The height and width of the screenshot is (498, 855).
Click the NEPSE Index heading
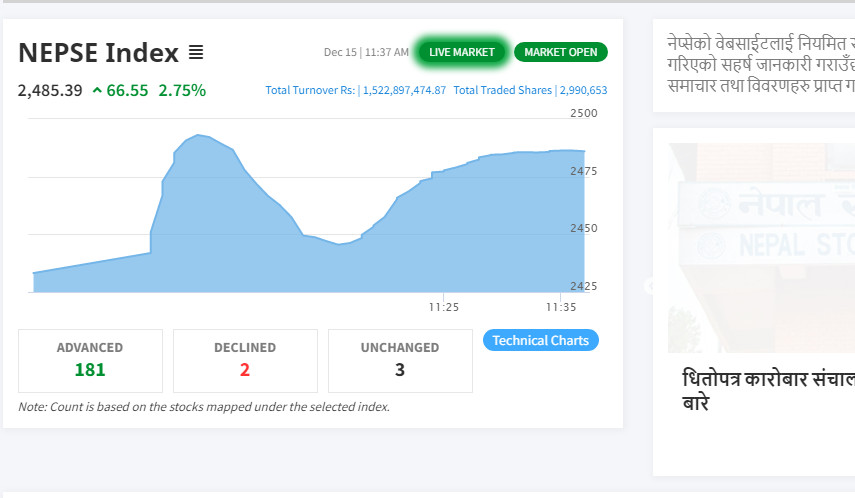(x=98, y=52)
